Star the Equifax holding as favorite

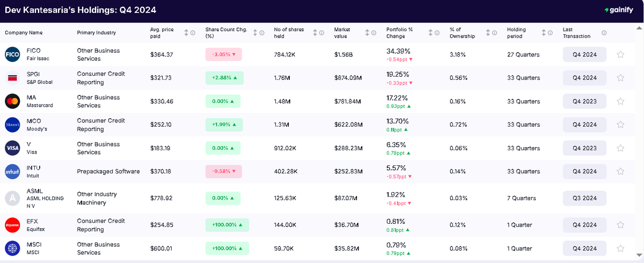[620, 225]
